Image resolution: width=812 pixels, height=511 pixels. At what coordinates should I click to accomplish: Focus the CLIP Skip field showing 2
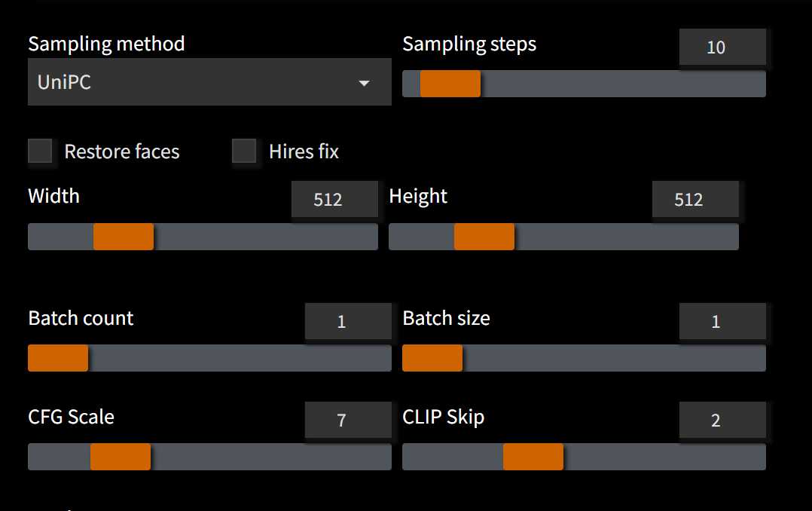point(722,420)
